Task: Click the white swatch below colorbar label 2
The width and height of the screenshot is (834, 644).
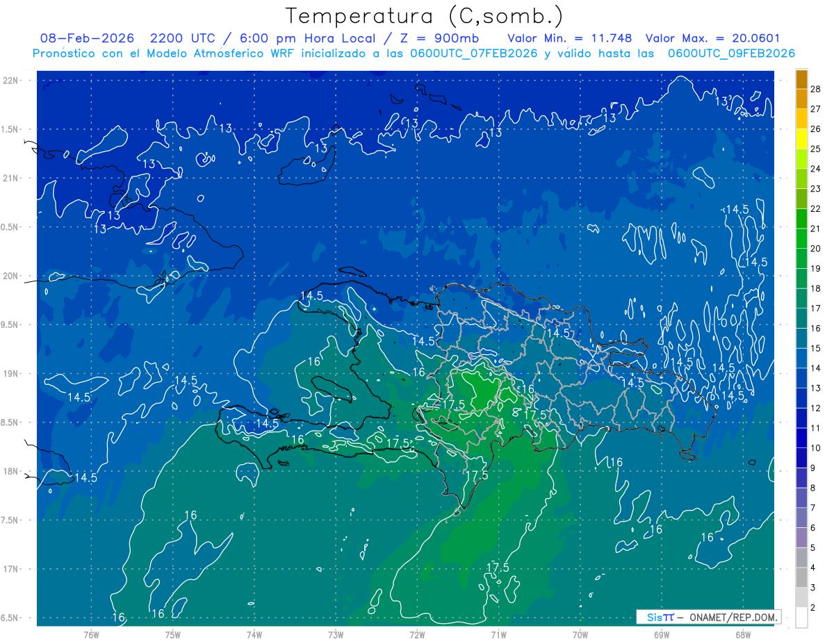Action: [x=801, y=618]
